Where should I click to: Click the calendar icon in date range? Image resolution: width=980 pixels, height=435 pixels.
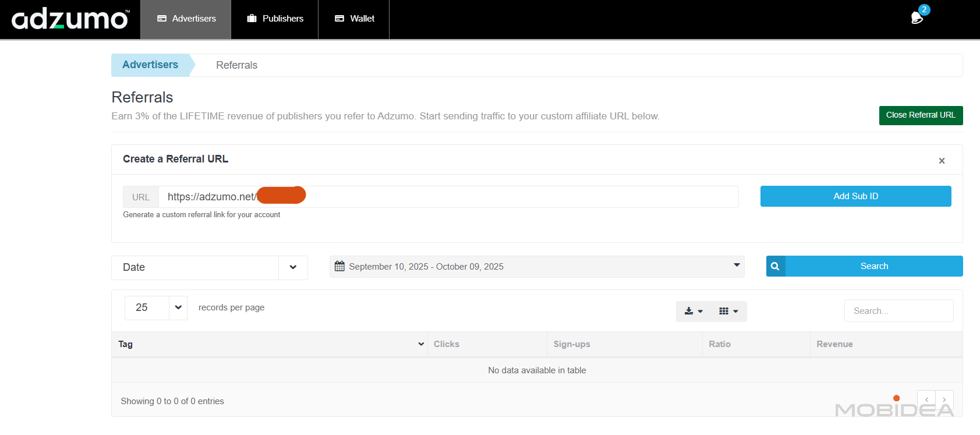pyautogui.click(x=339, y=266)
